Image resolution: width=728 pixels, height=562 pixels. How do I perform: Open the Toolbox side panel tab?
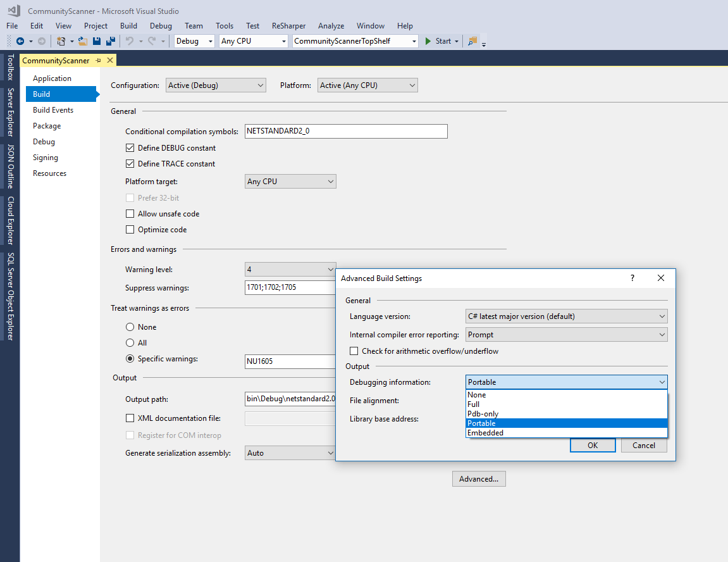click(x=10, y=67)
